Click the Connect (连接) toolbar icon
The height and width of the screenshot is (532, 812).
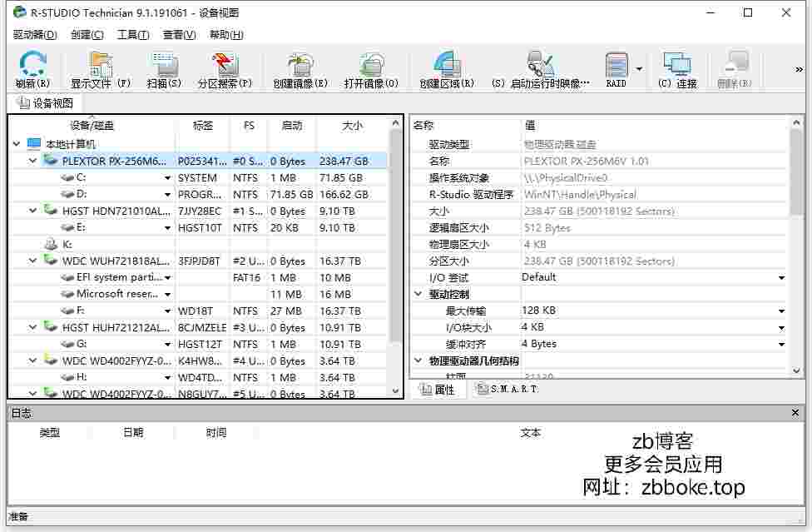coord(677,64)
